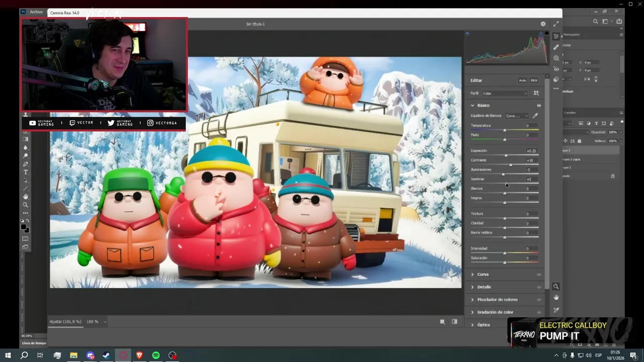Select the Red Eye removal tool
This screenshot has width=644, height=362.
pyautogui.click(x=556, y=69)
